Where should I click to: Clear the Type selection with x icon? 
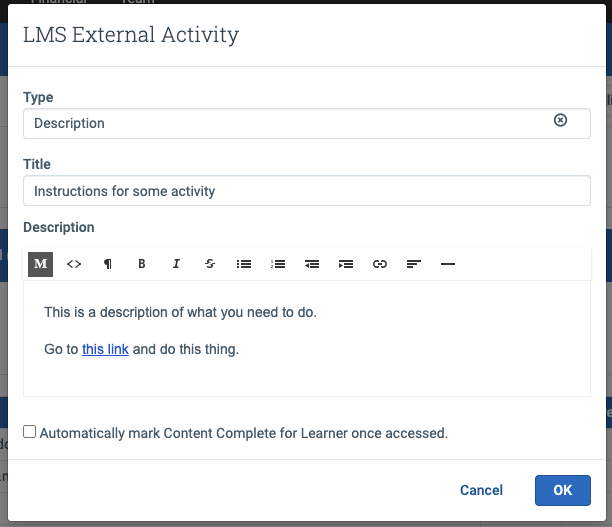tap(560, 120)
